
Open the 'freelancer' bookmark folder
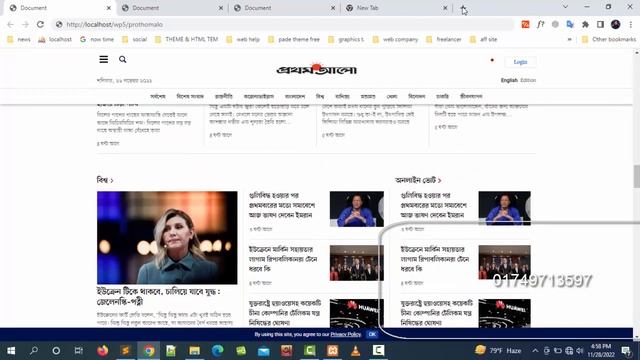point(444,39)
